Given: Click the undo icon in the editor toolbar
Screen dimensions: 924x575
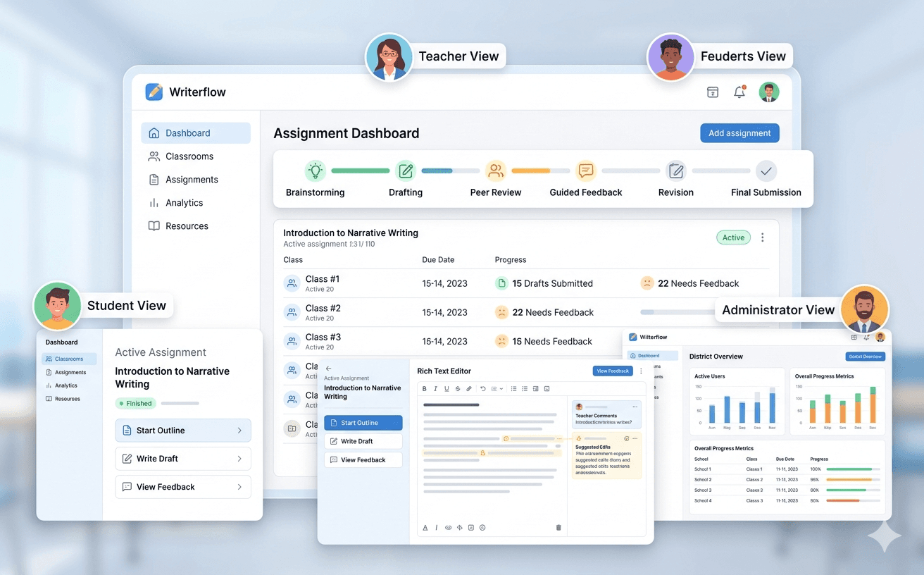Looking at the screenshot, I should (482, 388).
